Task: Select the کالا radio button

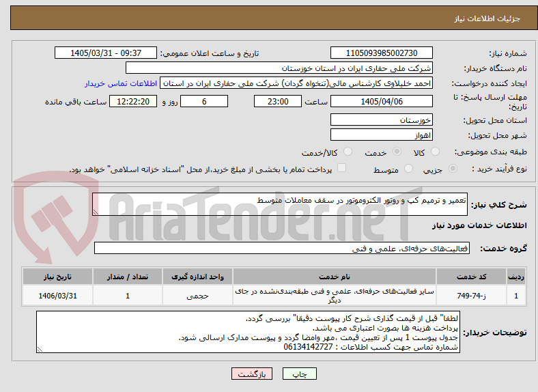Action: 435,152
